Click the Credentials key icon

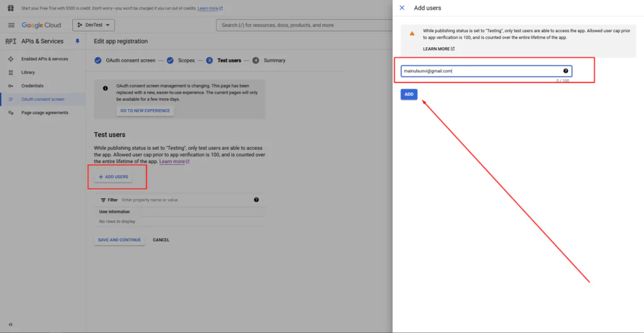pos(11,86)
